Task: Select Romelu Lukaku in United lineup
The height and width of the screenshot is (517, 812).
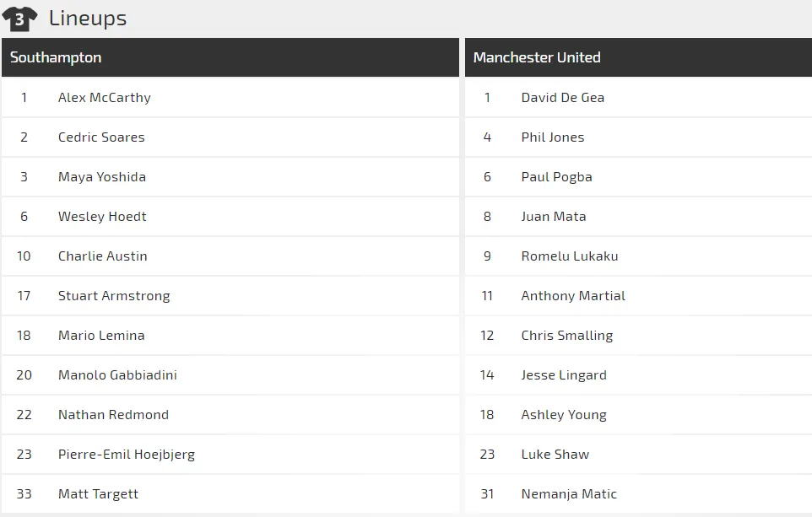Action: 570,256
